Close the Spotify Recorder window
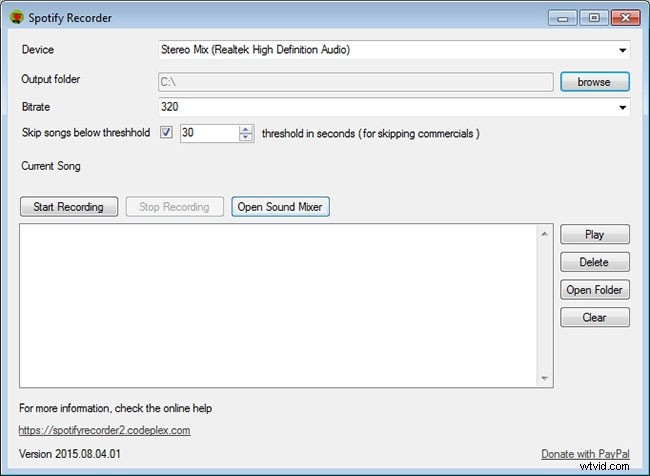Viewport: 650px width, 476px height. (626, 18)
